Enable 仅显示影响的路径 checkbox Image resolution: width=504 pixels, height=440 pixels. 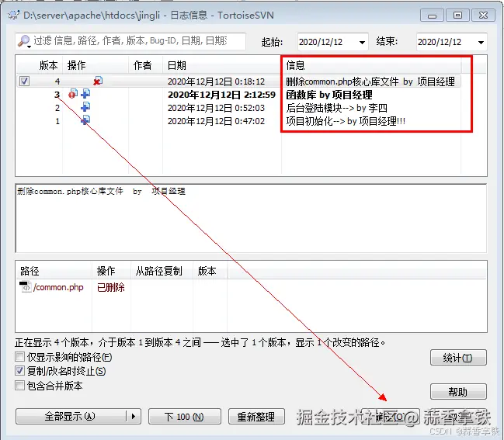(x=19, y=357)
